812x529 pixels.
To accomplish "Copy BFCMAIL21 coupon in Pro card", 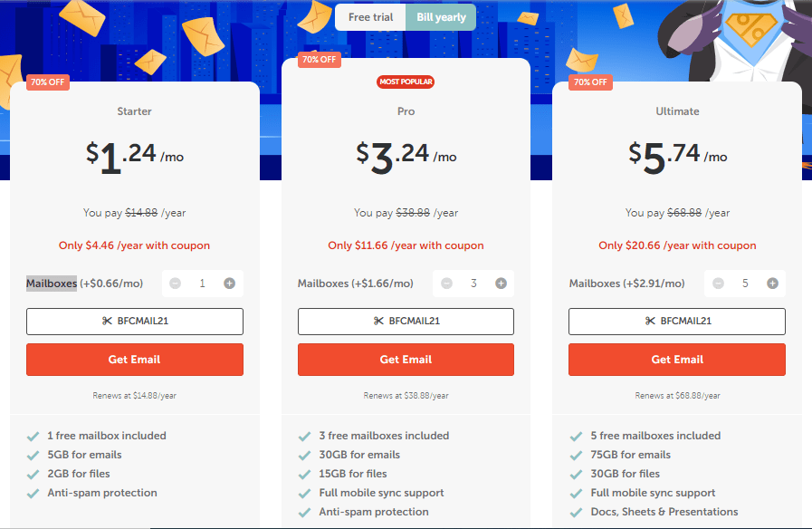I will [406, 322].
